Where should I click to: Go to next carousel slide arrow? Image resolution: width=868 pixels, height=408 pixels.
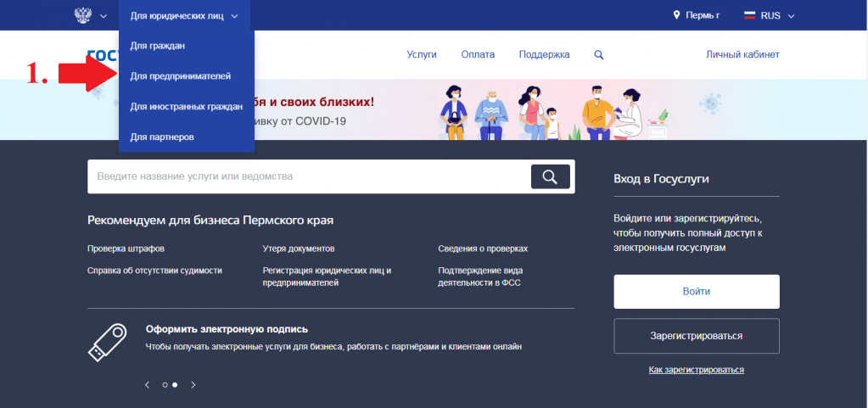(x=193, y=385)
